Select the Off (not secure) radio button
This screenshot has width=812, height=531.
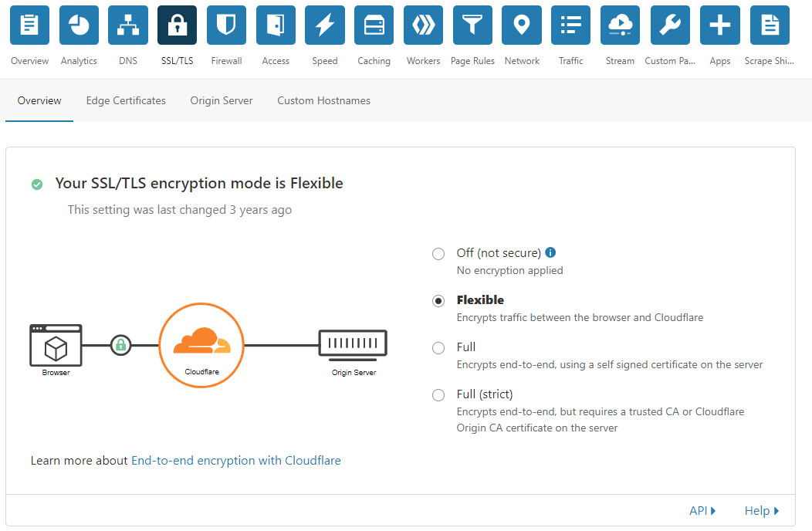(x=438, y=254)
